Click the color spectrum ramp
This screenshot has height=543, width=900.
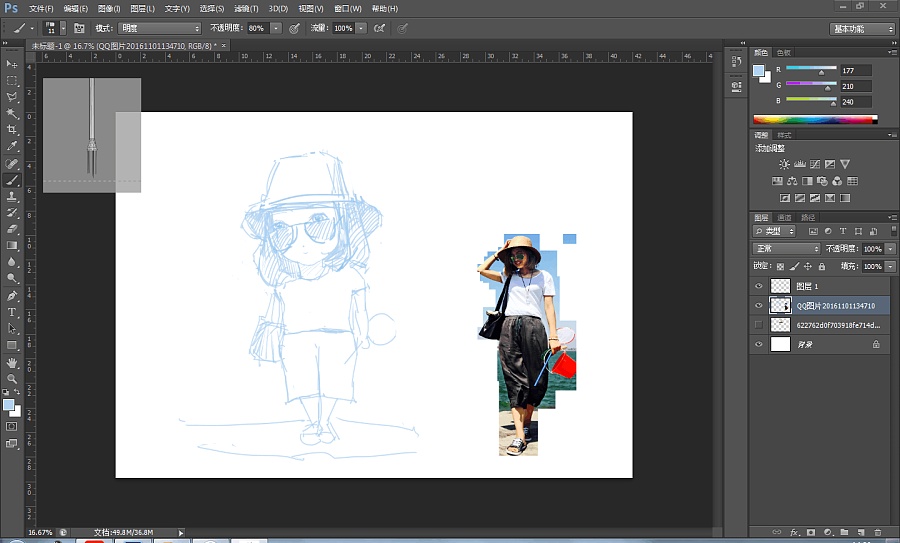(815, 119)
